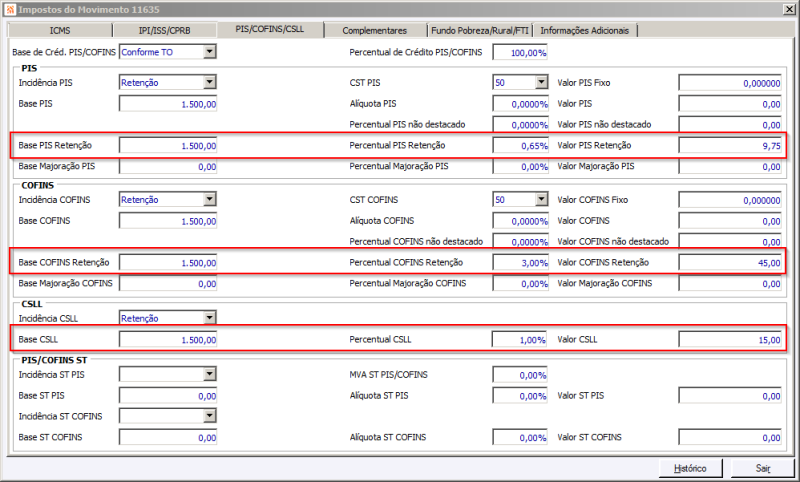800x482 pixels.
Task: Click the Valor COFINS field
Action: pos(730,221)
